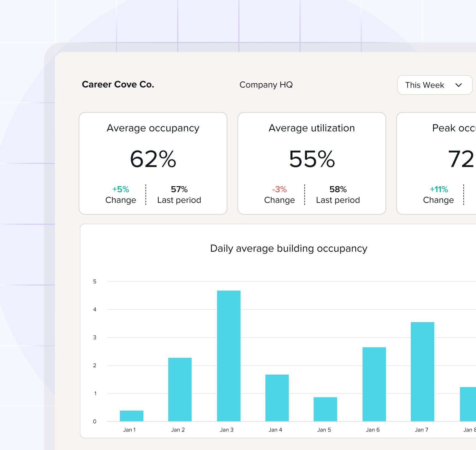Select the Jan 2 bar in chart

(180, 389)
